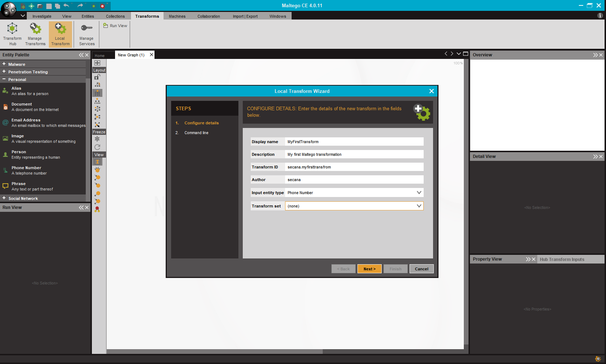Open the Input entity type dropdown

point(419,193)
